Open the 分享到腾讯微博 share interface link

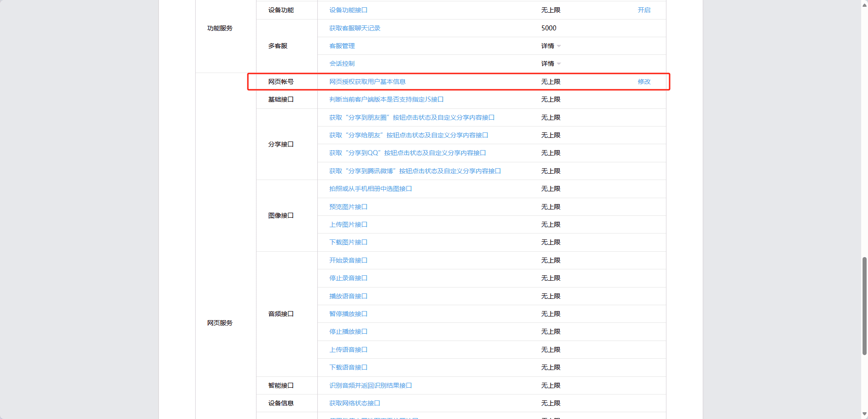tap(415, 171)
